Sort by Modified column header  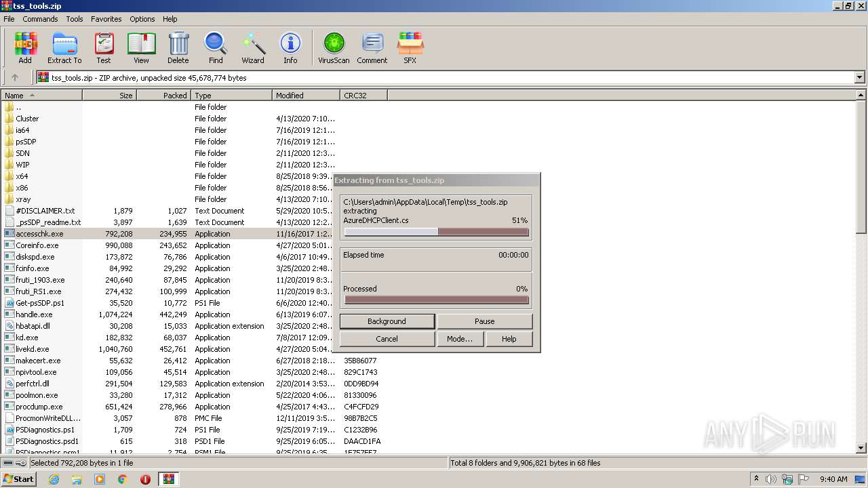point(307,96)
